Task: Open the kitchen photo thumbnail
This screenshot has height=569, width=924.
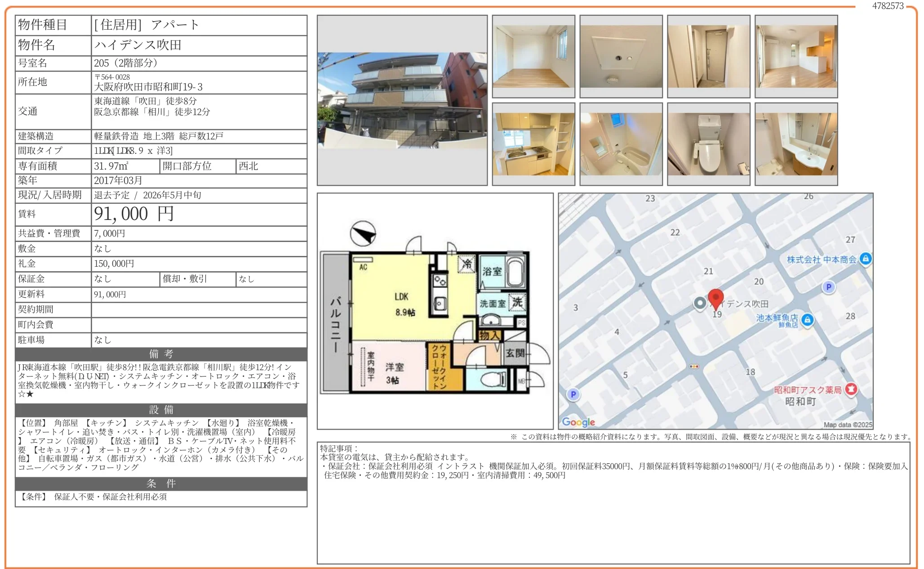Action: click(x=533, y=144)
